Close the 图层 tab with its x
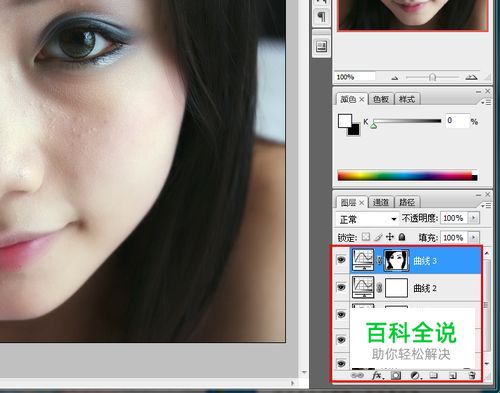 (x=362, y=202)
